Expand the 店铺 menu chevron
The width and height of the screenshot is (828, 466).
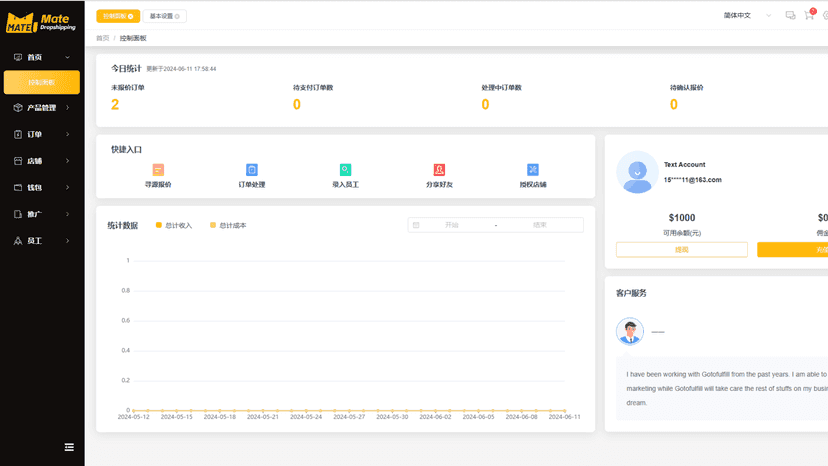point(68,161)
